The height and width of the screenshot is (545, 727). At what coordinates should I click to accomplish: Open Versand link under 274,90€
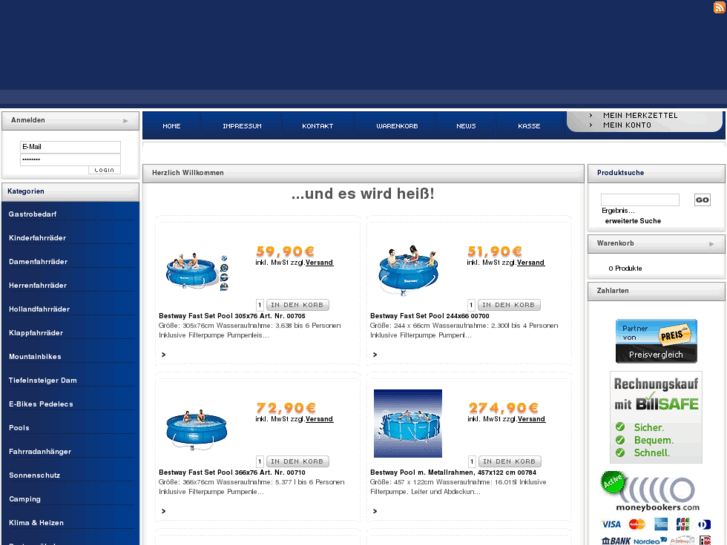pyautogui.click(x=531, y=419)
